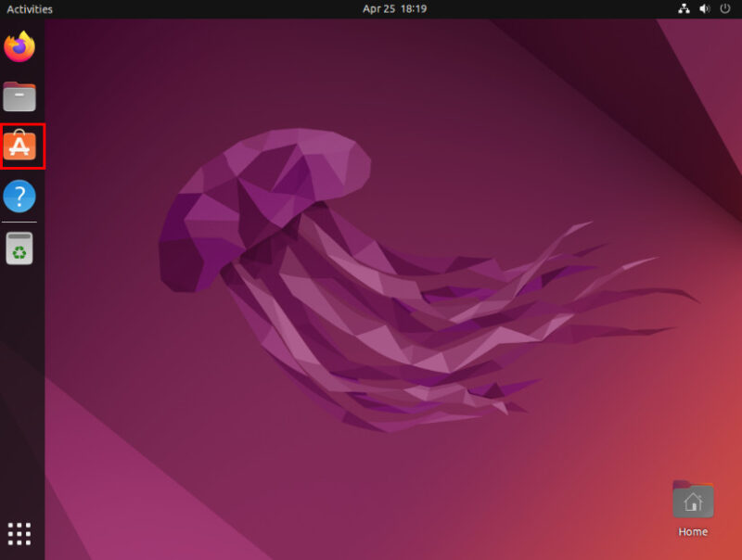Launch Firefox from the dock
The image size is (742, 560).
click(19, 47)
